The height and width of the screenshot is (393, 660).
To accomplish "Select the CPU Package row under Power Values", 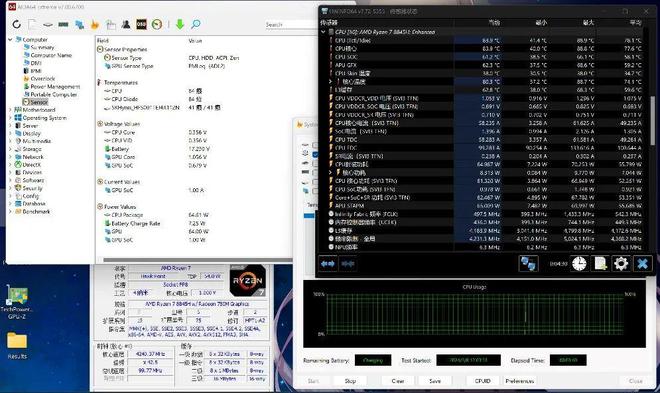I will pyautogui.click(x=194, y=215).
